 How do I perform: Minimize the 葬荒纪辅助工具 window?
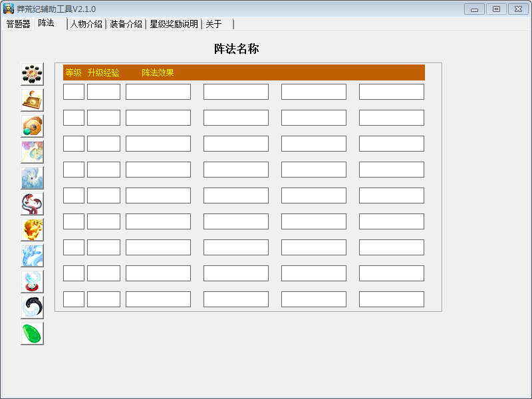tap(474, 9)
